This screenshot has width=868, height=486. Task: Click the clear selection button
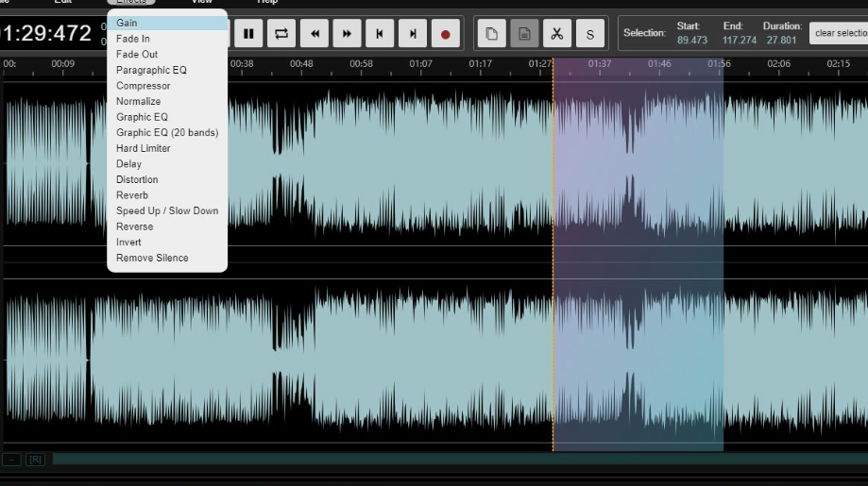(x=839, y=33)
